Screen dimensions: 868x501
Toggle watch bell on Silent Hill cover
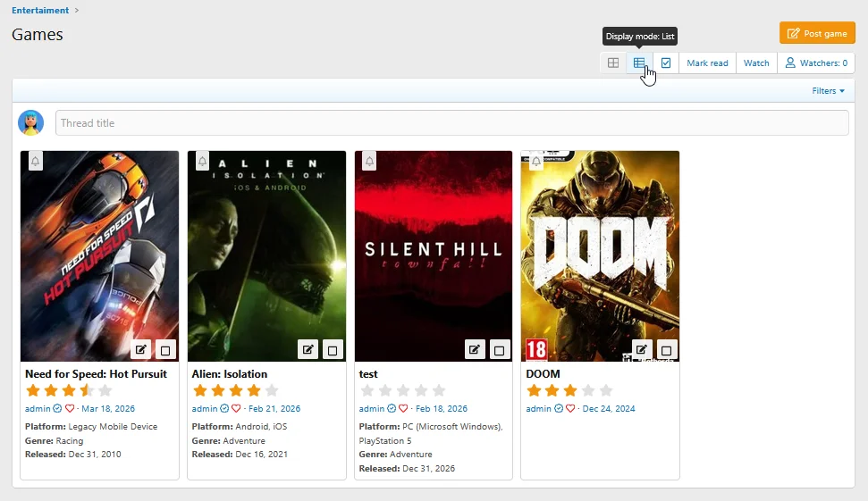coord(369,161)
